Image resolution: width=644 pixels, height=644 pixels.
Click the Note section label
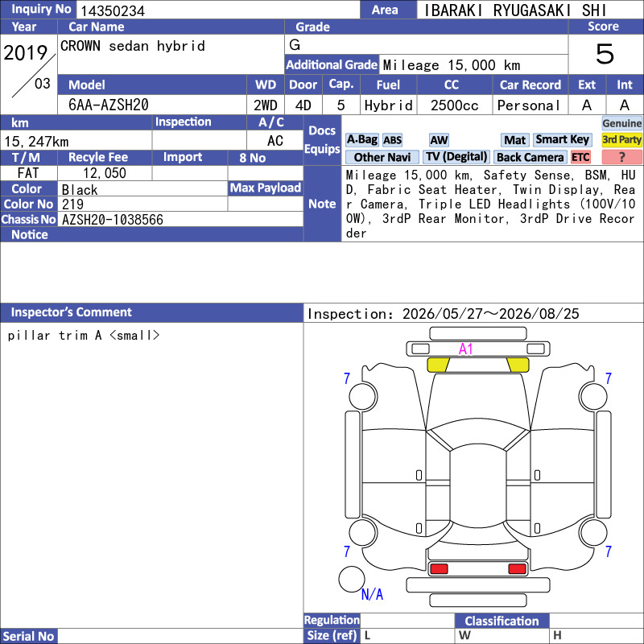pyautogui.click(x=322, y=204)
